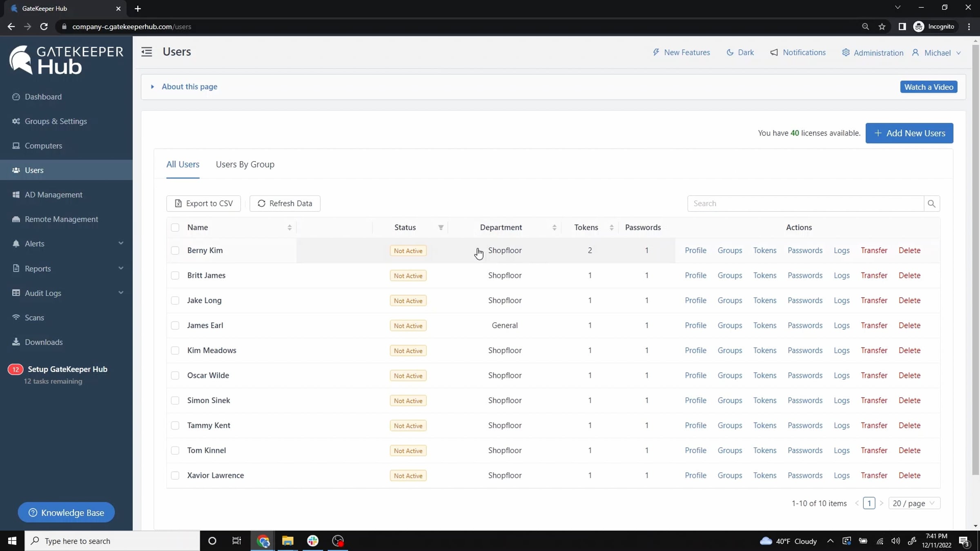980x551 pixels.
Task: Select the checkbox for Oscar Wilde
Action: pyautogui.click(x=175, y=375)
